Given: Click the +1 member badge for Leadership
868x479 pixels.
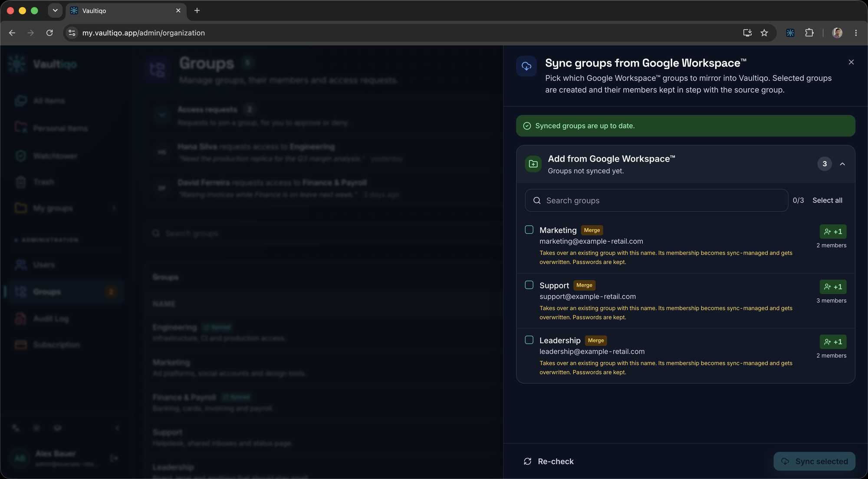Looking at the screenshot, I should click(x=833, y=342).
